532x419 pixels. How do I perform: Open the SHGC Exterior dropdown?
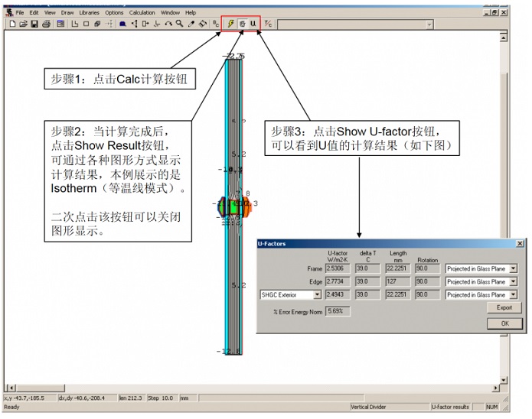[318, 294]
